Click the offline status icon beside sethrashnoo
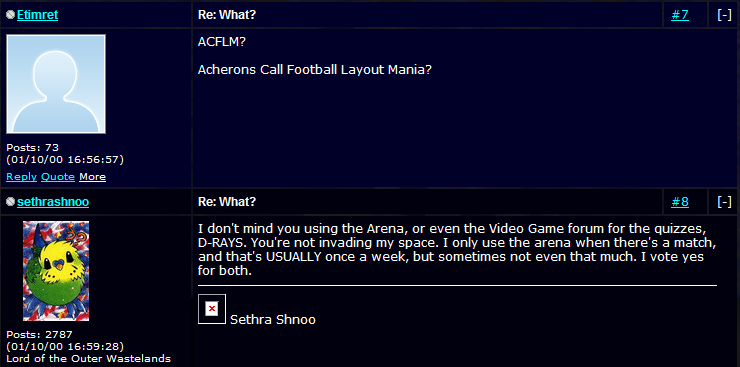 tap(10, 202)
